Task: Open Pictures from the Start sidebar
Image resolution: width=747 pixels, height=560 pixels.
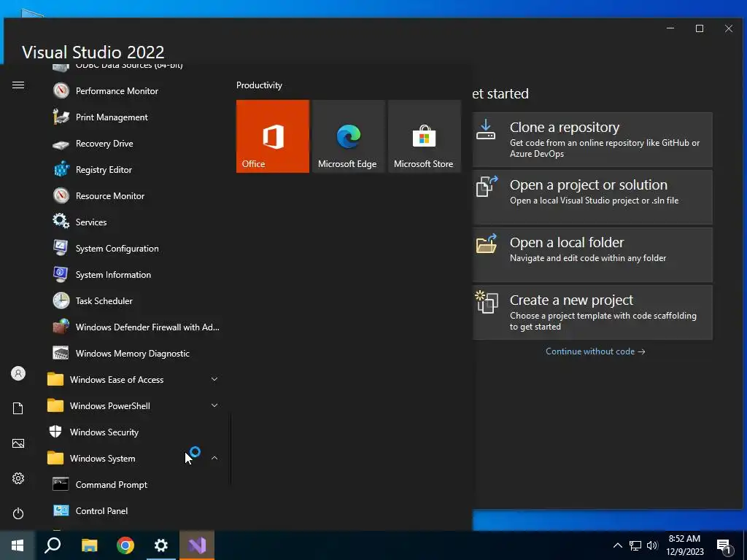Action: coord(18,443)
